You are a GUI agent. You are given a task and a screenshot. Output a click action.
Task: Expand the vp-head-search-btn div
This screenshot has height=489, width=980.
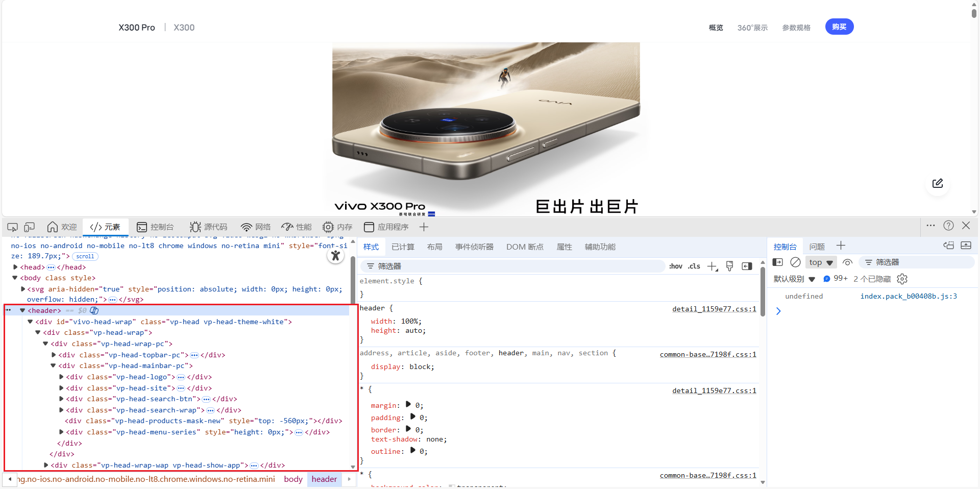61,399
